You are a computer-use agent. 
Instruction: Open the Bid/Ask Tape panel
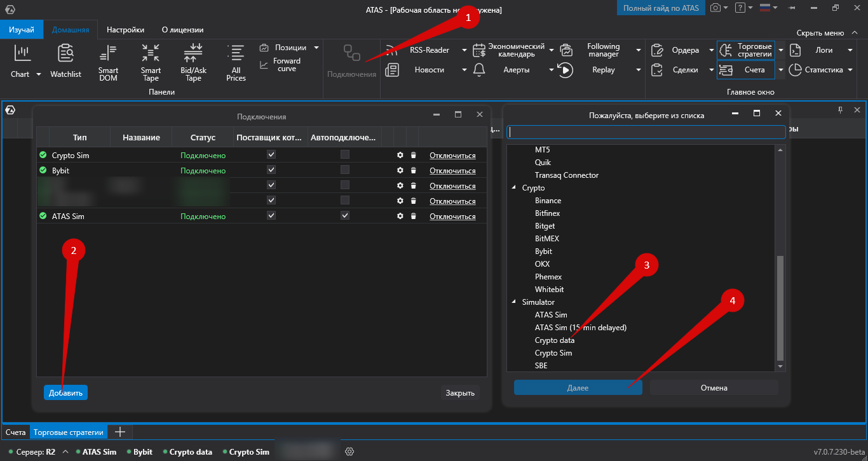point(193,62)
